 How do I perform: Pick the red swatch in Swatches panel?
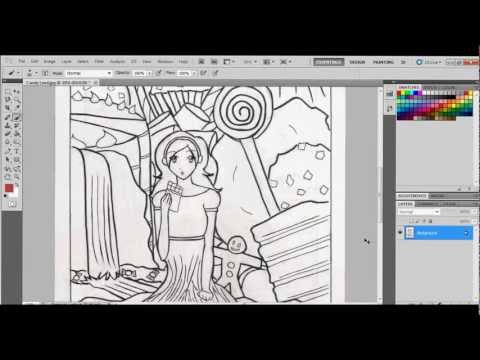(x=399, y=94)
